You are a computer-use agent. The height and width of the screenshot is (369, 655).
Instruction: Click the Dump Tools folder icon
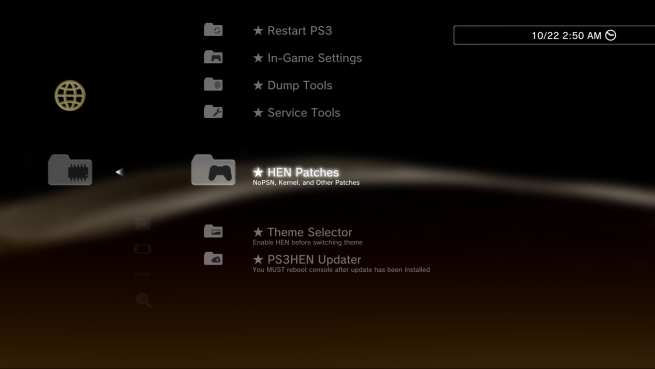pyautogui.click(x=213, y=84)
